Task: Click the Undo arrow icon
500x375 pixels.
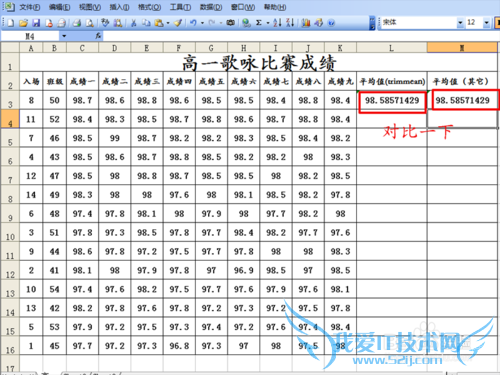Action: click(x=193, y=23)
